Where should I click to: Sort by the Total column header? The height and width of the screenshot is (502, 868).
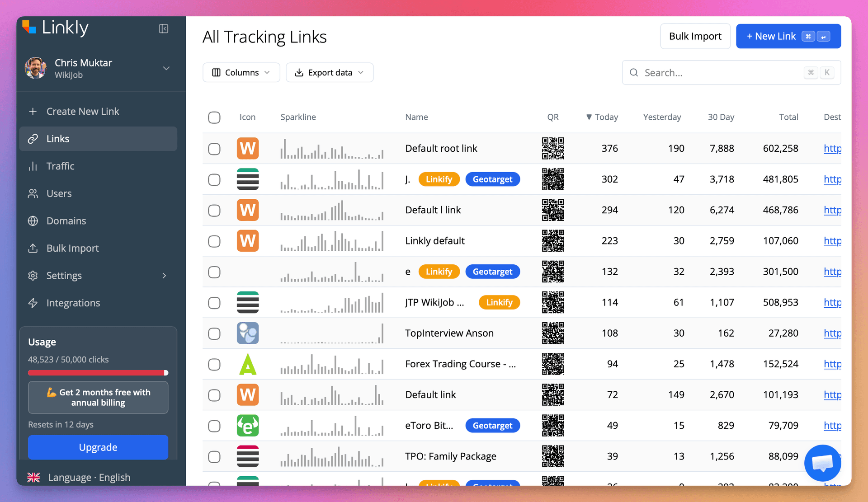pos(788,117)
